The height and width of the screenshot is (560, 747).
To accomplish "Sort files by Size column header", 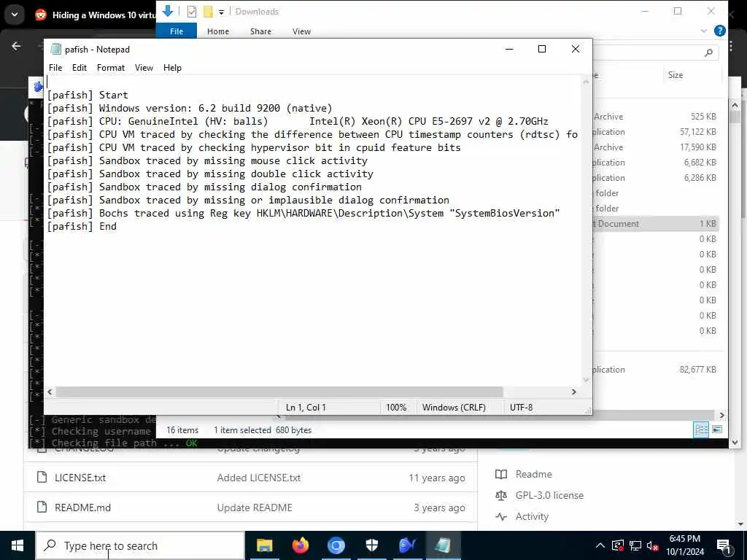I will [x=675, y=75].
